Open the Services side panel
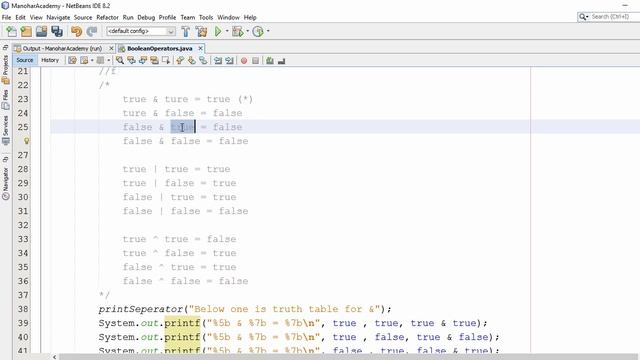The image size is (640, 360). (x=5, y=129)
